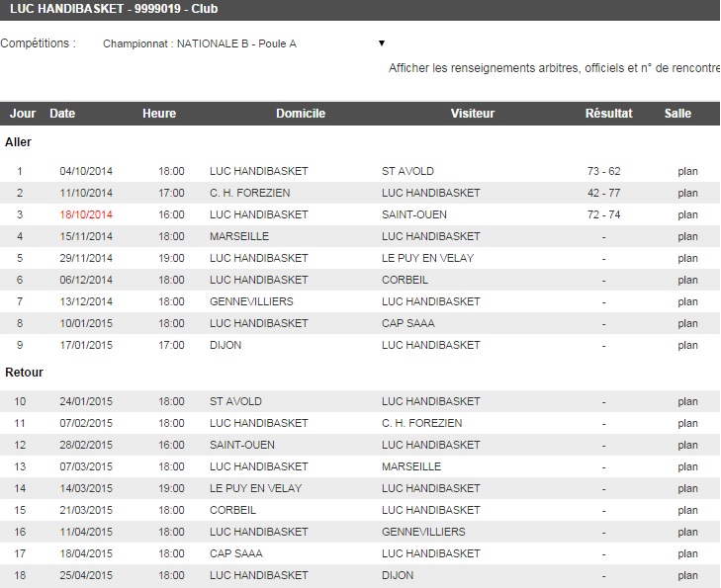Image resolution: width=721 pixels, height=588 pixels.
Task: Click the Domicile column header
Action: pos(301,114)
